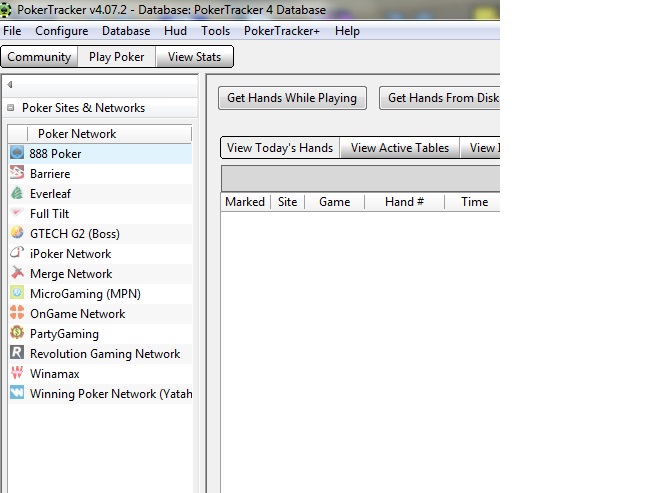Screen dimensions: 671x493
Task: Open the Database menu
Action: (126, 31)
